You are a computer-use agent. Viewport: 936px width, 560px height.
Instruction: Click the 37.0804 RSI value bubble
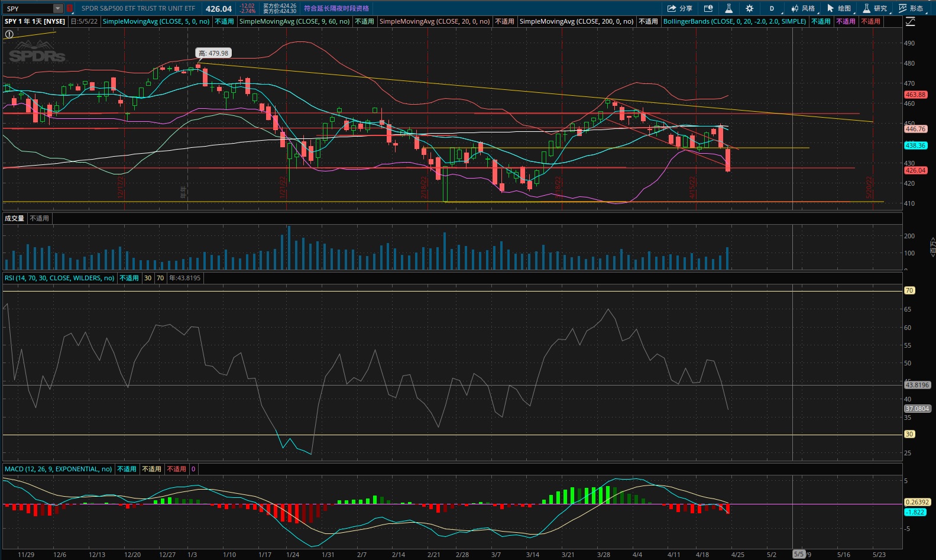pos(918,409)
